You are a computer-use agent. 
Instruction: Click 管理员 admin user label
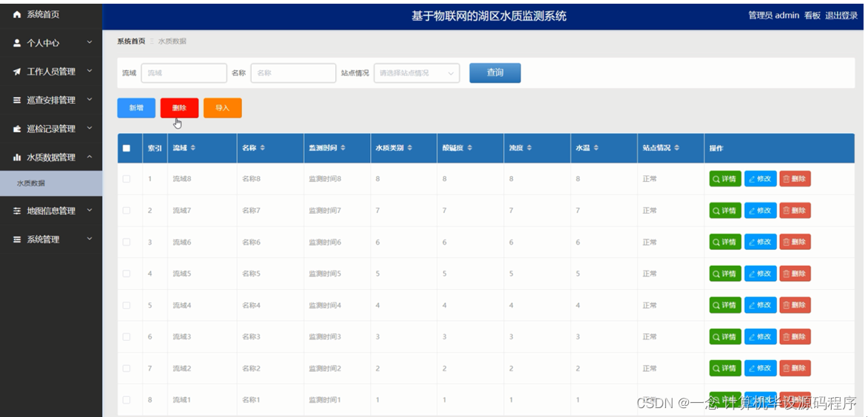pos(773,16)
